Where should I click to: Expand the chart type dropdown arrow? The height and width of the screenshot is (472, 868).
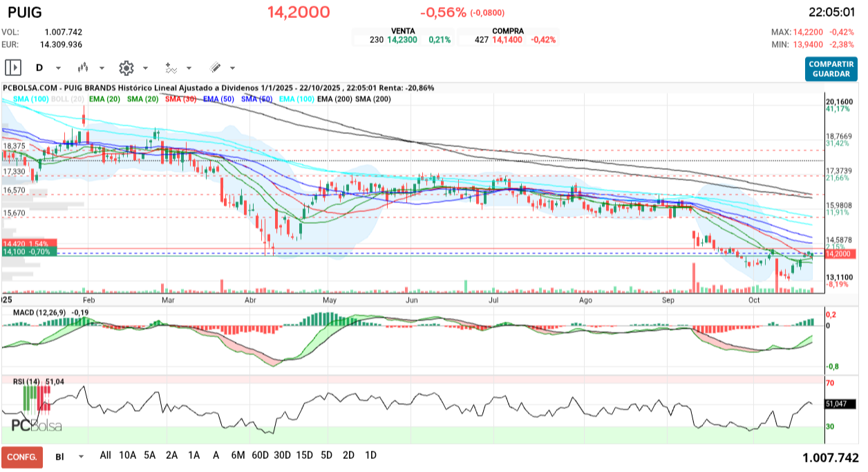pyautogui.click(x=102, y=68)
